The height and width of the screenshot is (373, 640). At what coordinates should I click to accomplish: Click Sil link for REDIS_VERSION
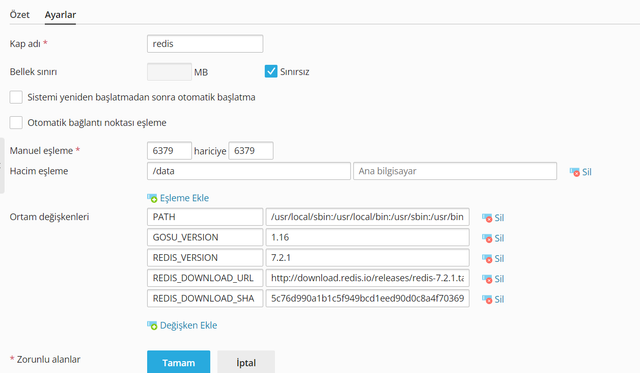[499, 259]
